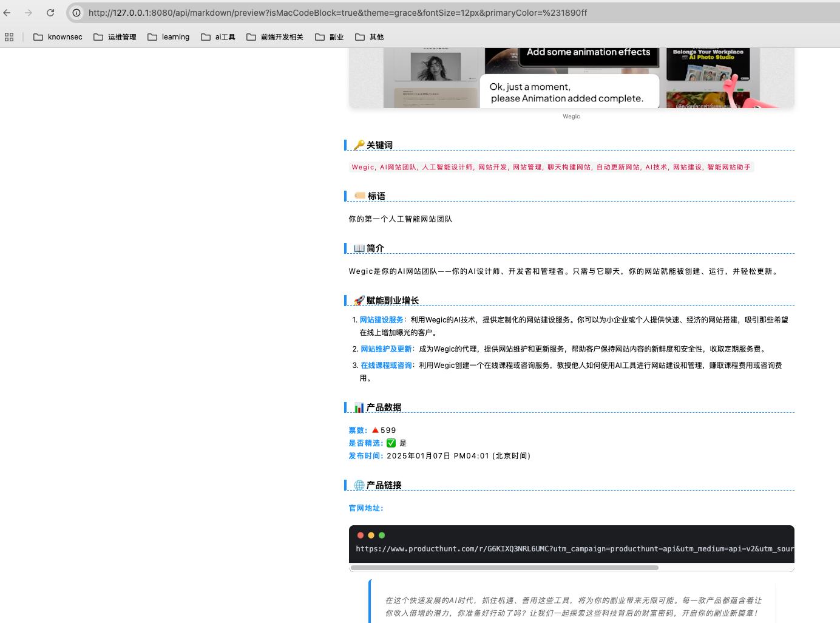Click the key emoji beside 关键词
Screen dimensions: 840x623
[x=359, y=145]
